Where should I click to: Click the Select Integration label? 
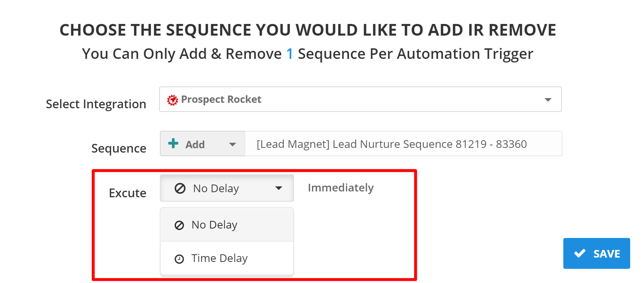point(96,104)
